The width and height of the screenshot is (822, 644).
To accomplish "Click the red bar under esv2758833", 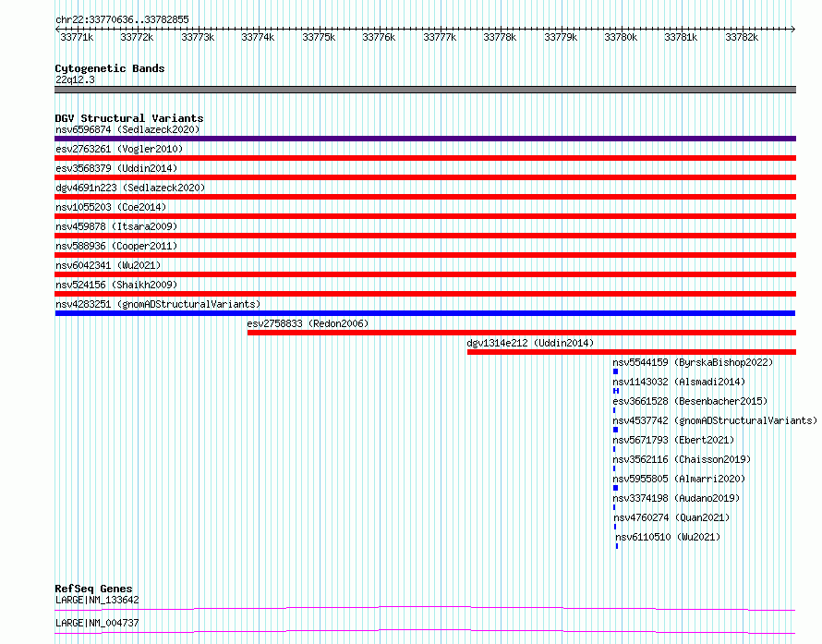I will coord(522,333).
